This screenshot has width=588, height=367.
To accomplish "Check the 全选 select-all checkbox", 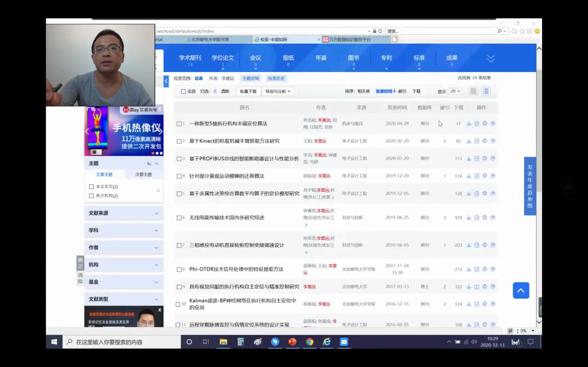I will click(x=184, y=92).
